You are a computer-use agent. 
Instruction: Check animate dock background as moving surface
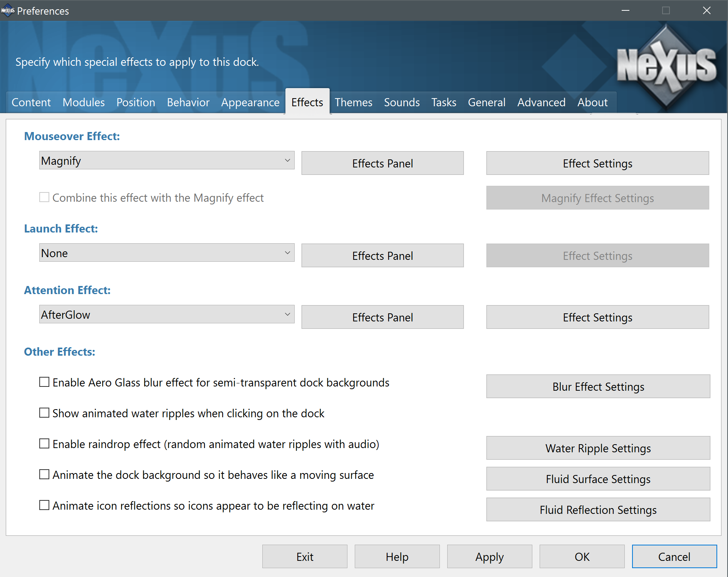[x=44, y=475]
